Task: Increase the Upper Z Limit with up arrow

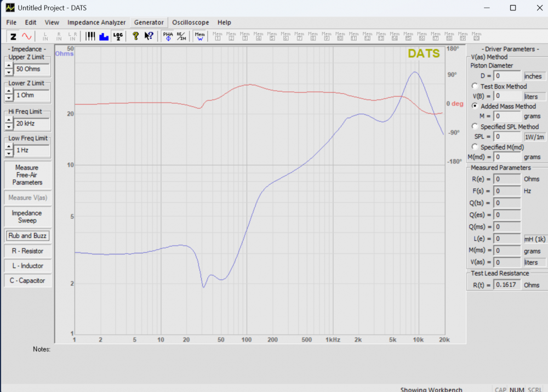Action: (9, 66)
